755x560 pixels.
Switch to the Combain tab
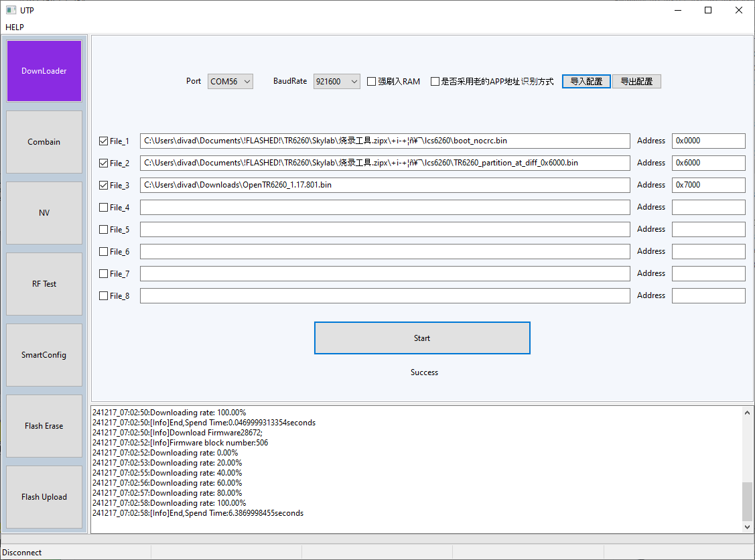tap(44, 142)
